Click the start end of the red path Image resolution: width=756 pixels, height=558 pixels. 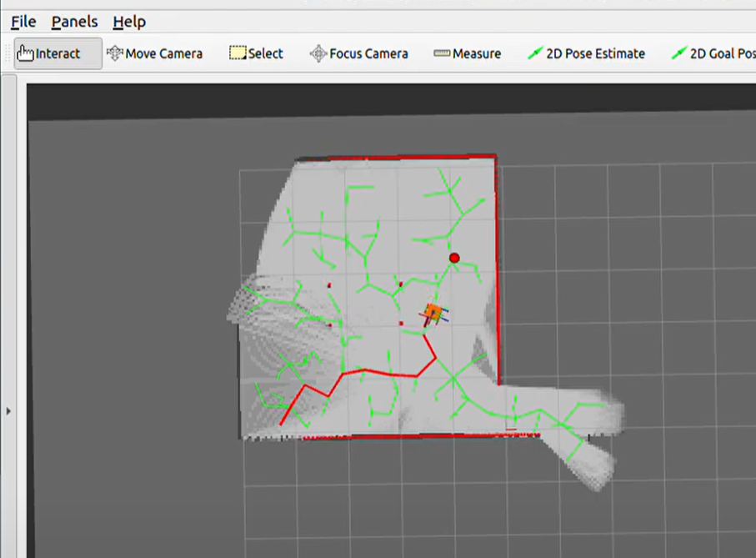(282, 424)
